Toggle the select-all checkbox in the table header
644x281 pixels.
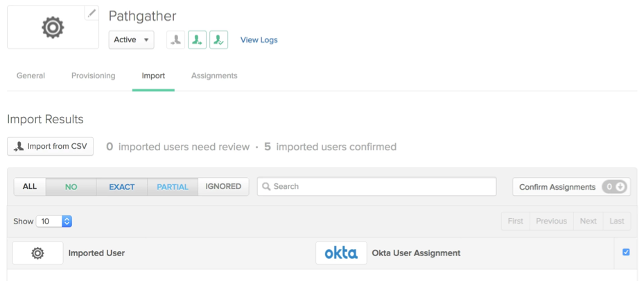click(626, 253)
